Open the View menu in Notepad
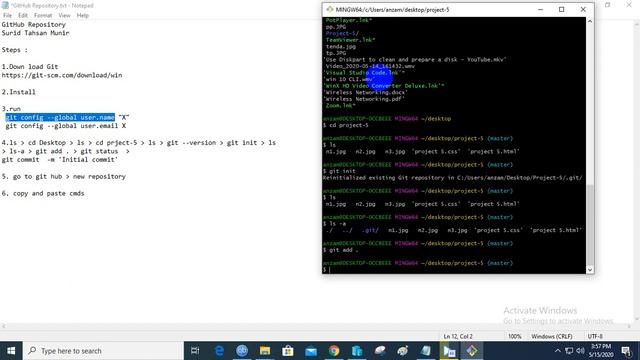The height and width of the screenshot is (360, 640). tap(64, 16)
